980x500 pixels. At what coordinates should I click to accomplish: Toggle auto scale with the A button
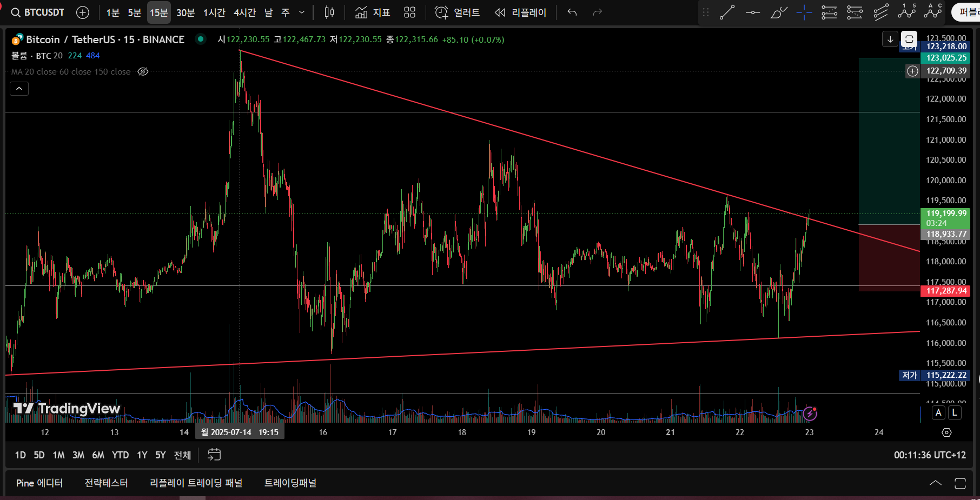pos(938,413)
